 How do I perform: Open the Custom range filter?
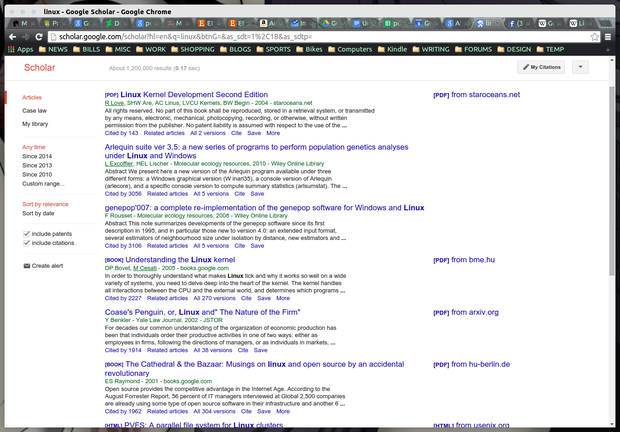coord(43,183)
